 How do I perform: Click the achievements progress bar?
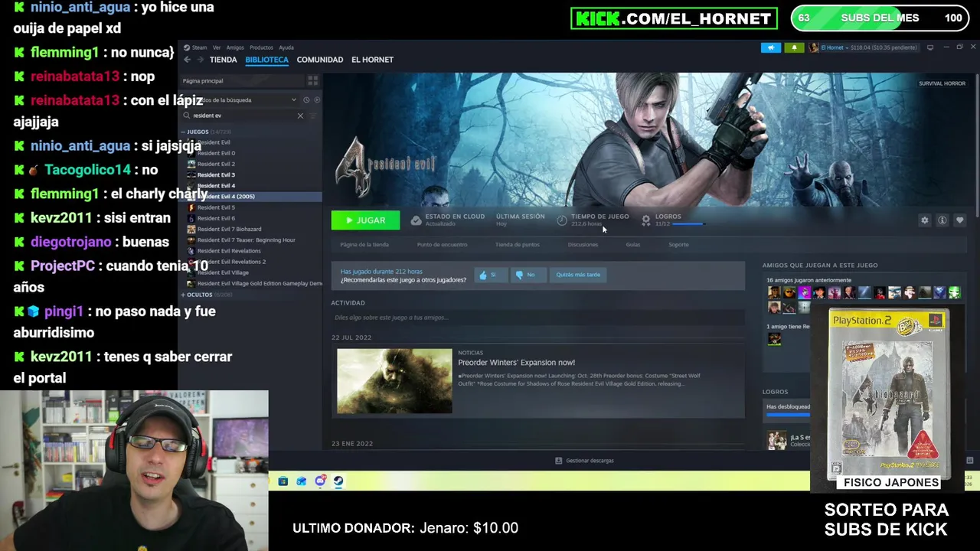pyautogui.click(x=688, y=224)
